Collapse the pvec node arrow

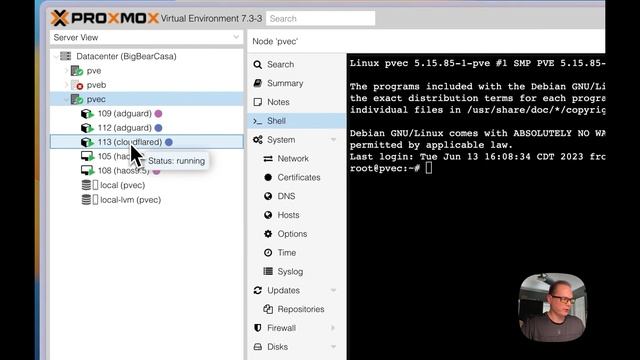66,99
